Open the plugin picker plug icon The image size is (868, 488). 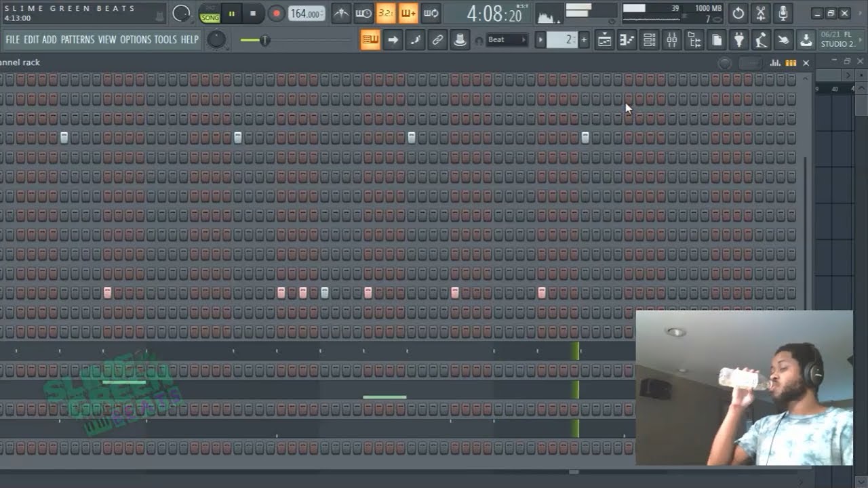tap(738, 40)
